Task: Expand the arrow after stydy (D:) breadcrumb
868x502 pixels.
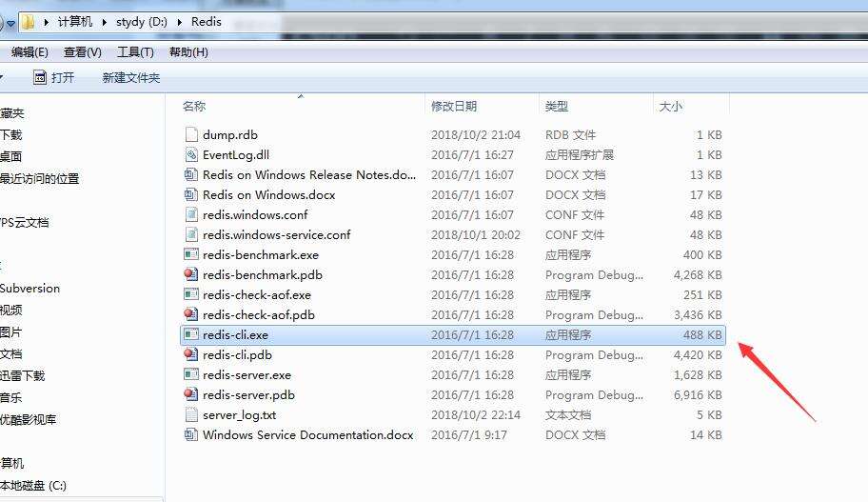Action: [179, 22]
